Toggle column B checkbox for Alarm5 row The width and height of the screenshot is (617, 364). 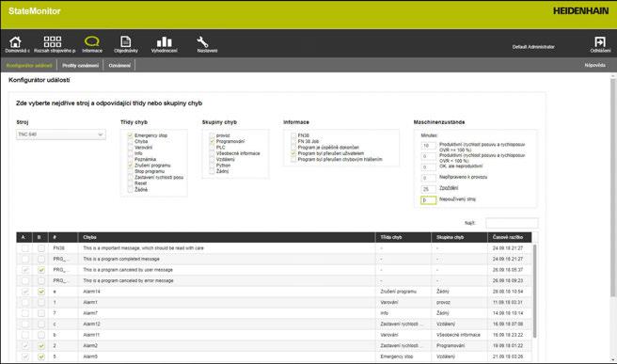point(41,356)
